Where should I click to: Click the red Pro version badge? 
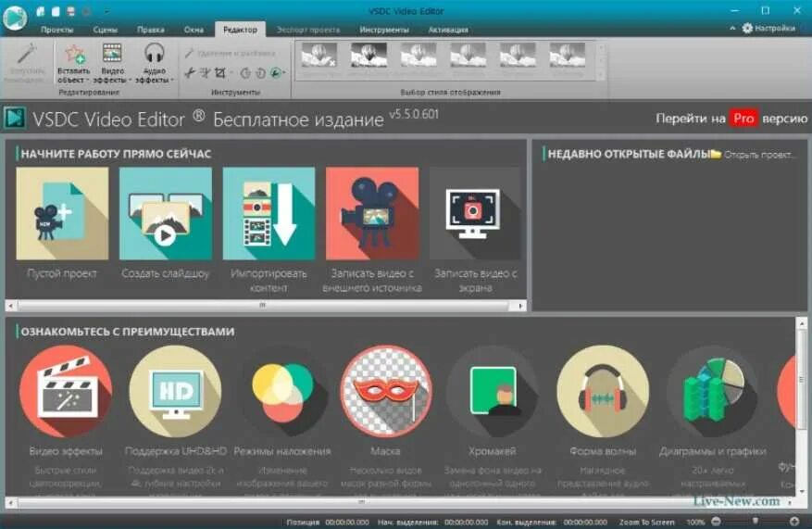[743, 119]
